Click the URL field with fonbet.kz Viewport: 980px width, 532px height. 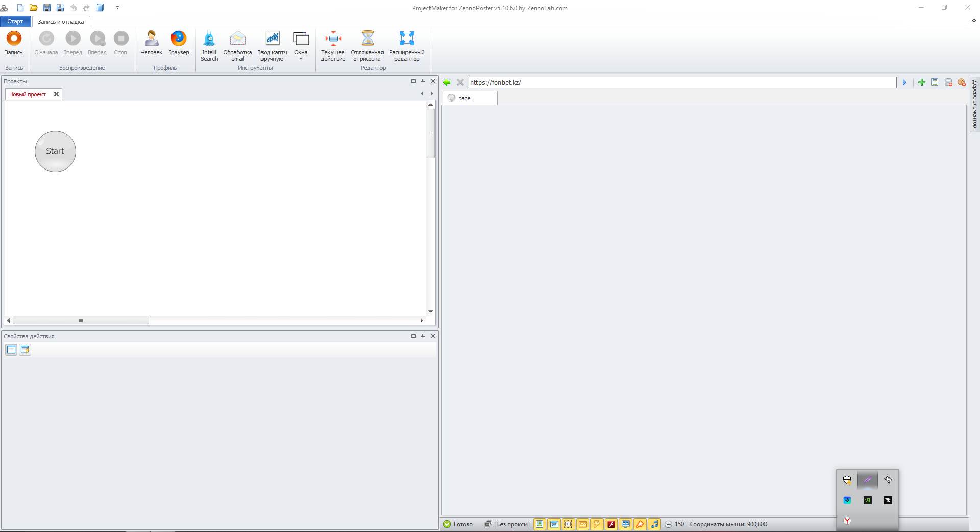pyautogui.click(x=682, y=82)
